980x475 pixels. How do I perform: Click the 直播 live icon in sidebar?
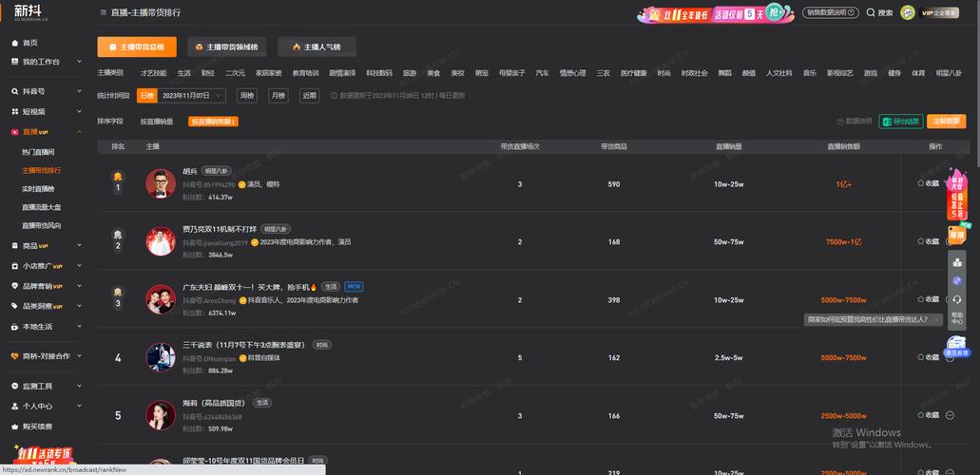click(15, 132)
